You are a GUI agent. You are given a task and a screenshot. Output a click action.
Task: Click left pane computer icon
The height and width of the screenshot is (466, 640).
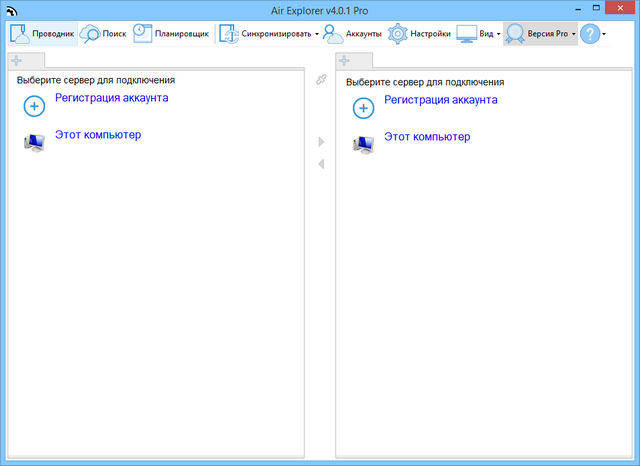coord(34,143)
